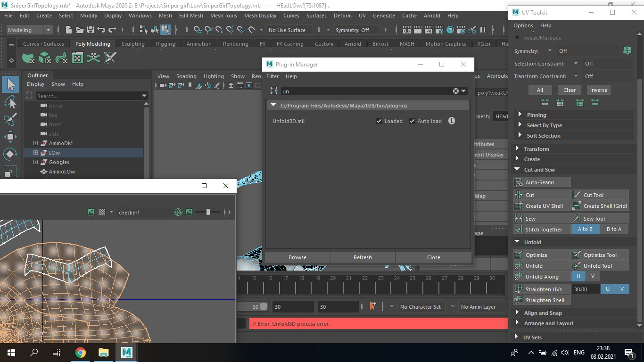Uncheck Auto load for Unfold3D.mll
The width and height of the screenshot is (644, 362).
(412, 121)
